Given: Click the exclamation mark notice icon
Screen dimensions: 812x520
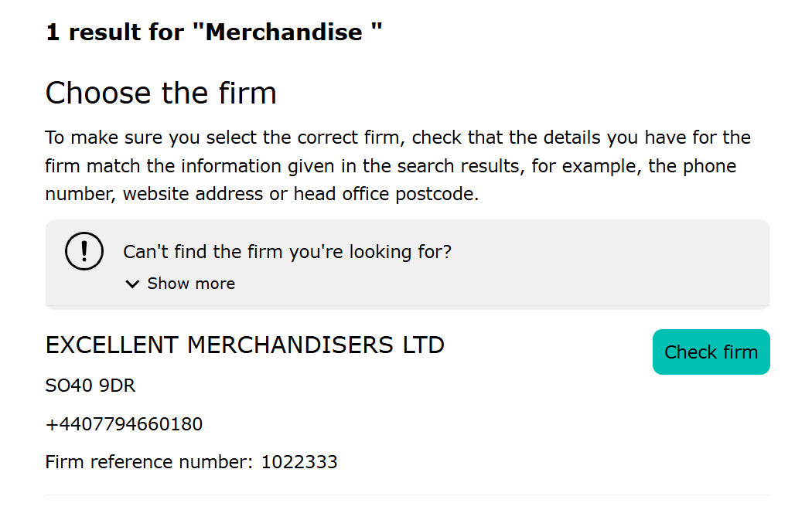Looking at the screenshot, I should (84, 251).
